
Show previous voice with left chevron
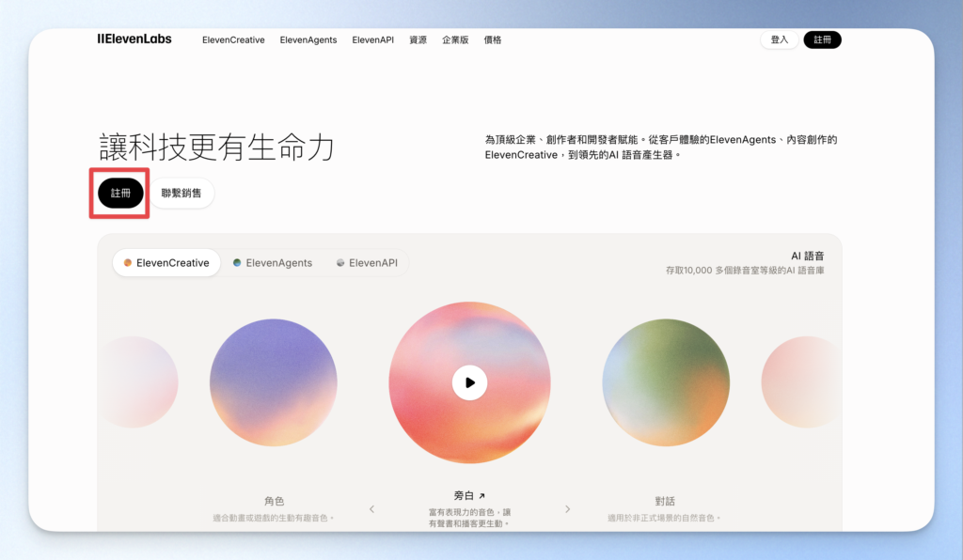point(371,509)
